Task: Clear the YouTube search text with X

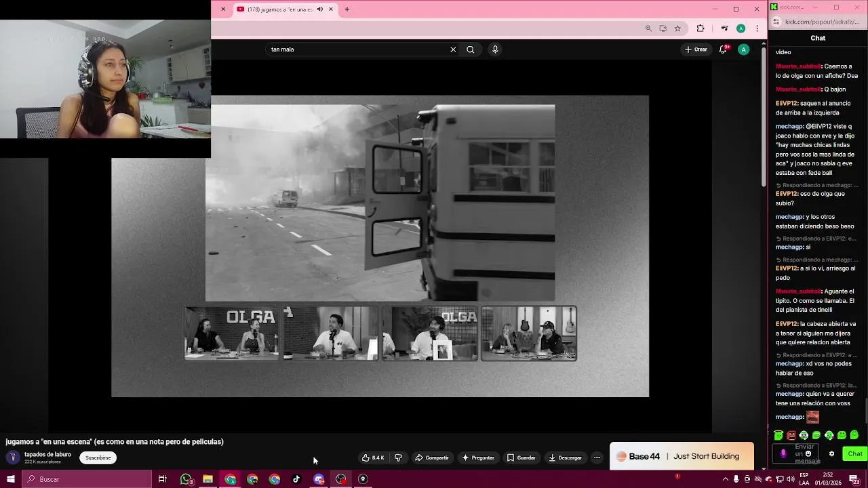Action: pos(453,49)
